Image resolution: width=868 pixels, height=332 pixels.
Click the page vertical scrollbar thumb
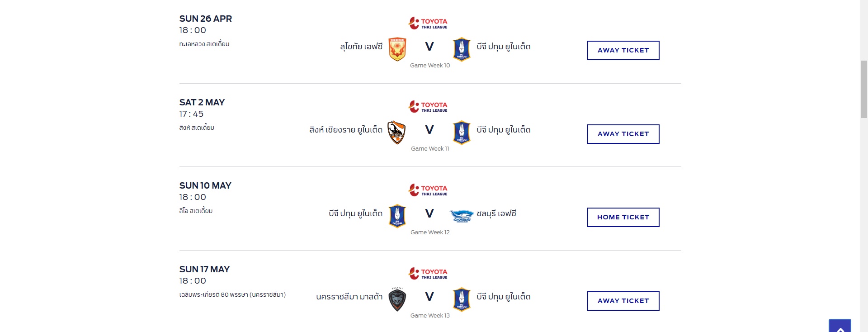[864, 89]
